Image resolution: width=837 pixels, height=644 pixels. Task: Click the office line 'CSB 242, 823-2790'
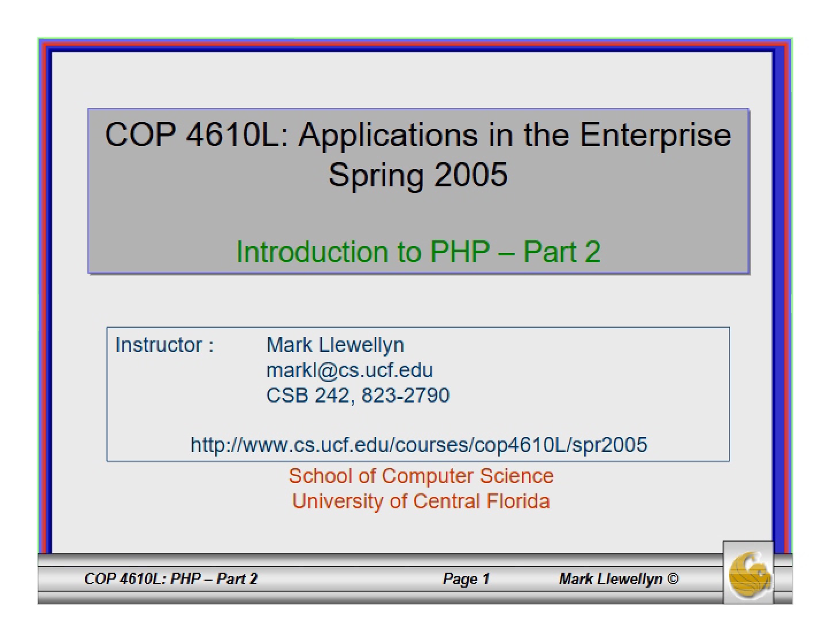tap(358, 396)
